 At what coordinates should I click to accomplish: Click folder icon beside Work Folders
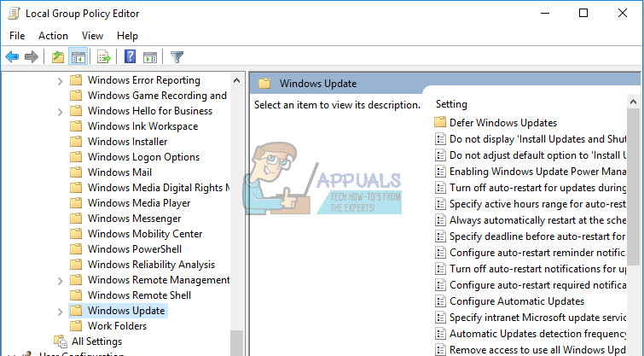(76, 325)
